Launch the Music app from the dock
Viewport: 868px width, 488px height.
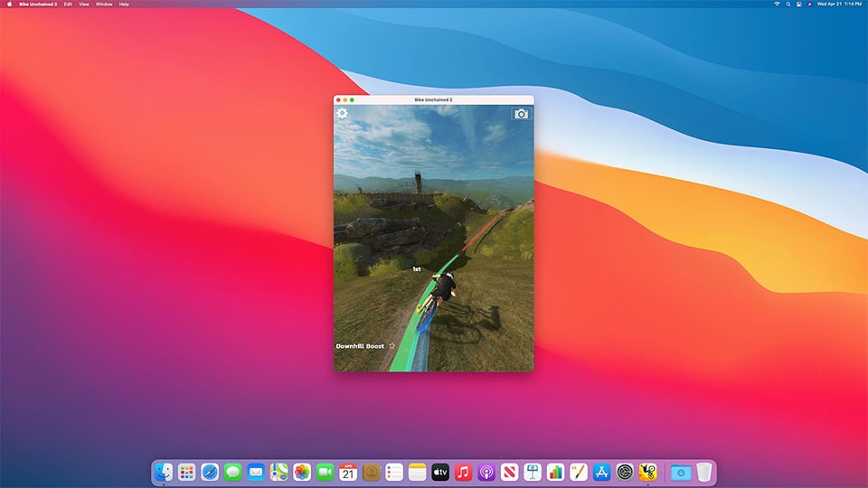click(463, 472)
